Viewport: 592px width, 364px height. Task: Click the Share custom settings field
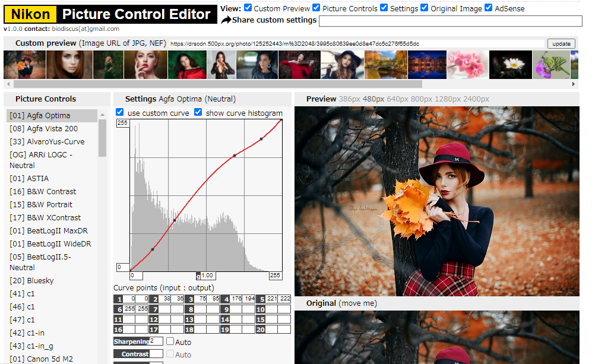click(x=451, y=21)
